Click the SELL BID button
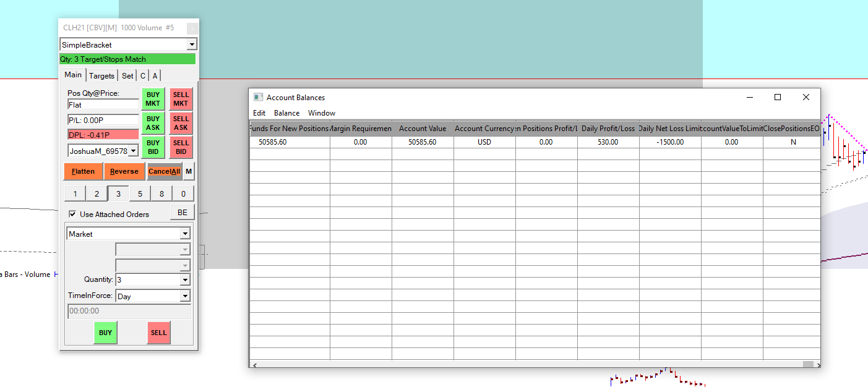The width and height of the screenshot is (868, 387). (181, 147)
